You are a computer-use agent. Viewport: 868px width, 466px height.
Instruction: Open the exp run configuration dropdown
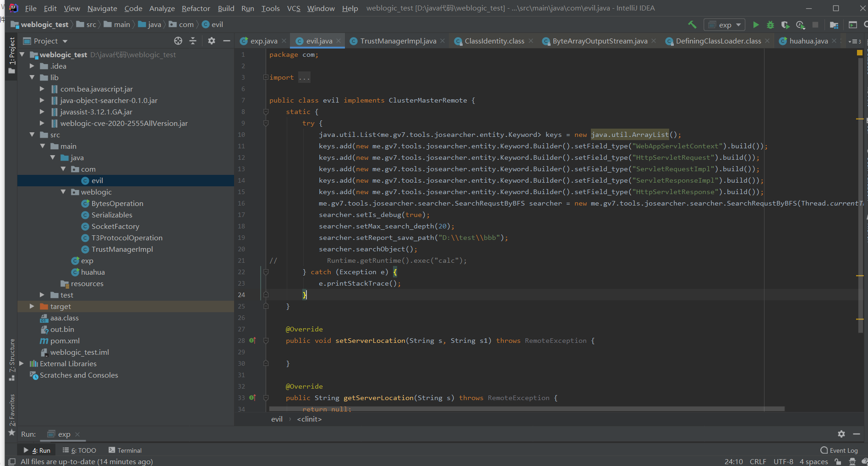[725, 25]
